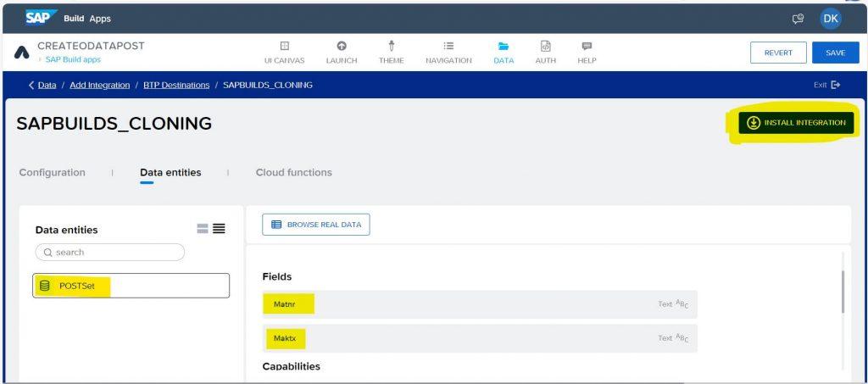Open the Navigation settings
The width and height of the screenshot is (868, 384).
(x=448, y=53)
